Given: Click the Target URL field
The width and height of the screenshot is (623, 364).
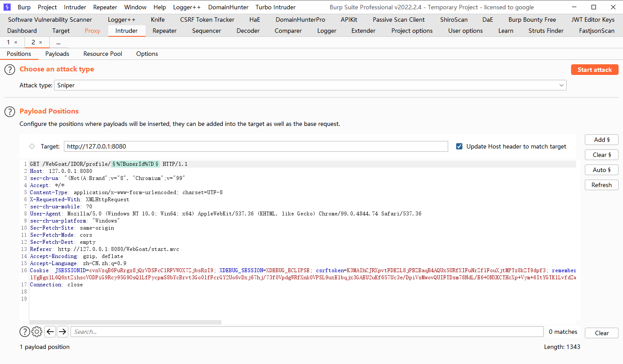Looking at the screenshot, I should [256, 146].
